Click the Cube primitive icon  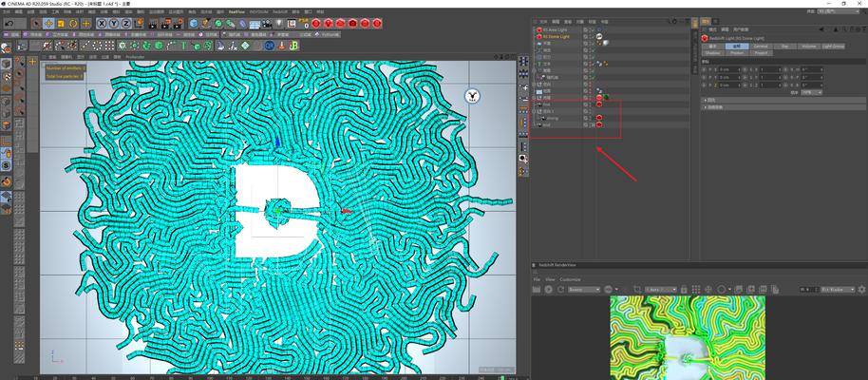point(193,23)
